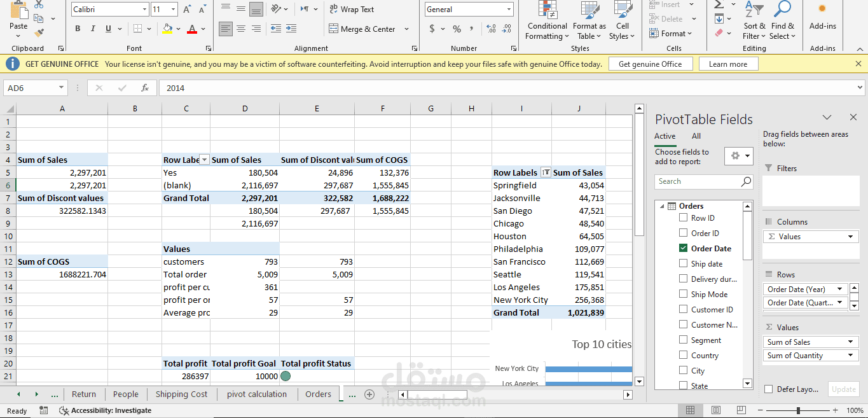
Task: Apply percent style number format
Action: click(457, 29)
